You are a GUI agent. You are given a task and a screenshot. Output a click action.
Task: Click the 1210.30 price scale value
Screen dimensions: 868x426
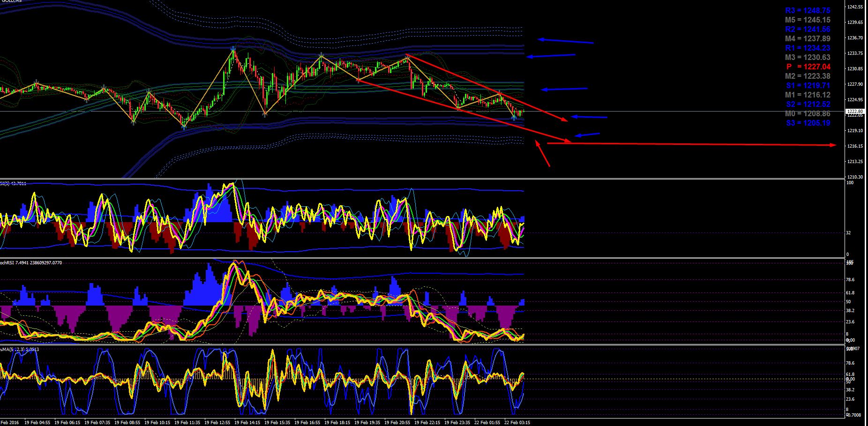pyautogui.click(x=855, y=177)
